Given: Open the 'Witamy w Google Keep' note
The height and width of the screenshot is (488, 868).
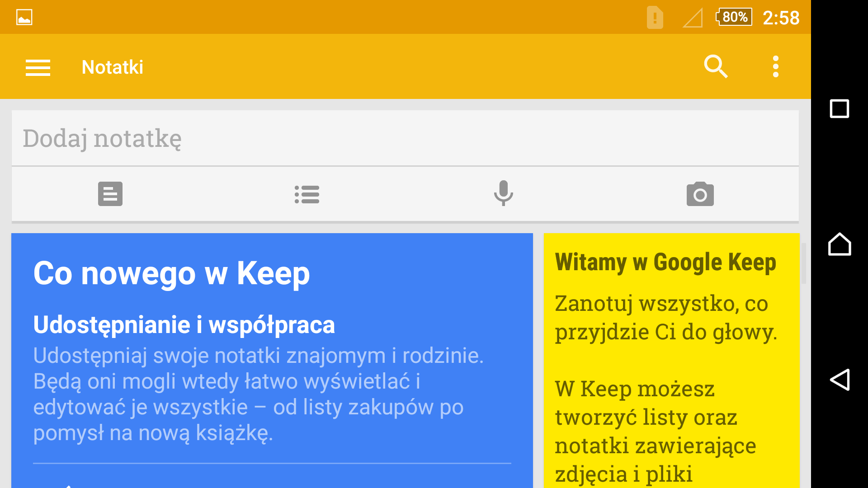Looking at the screenshot, I should coord(672,360).
